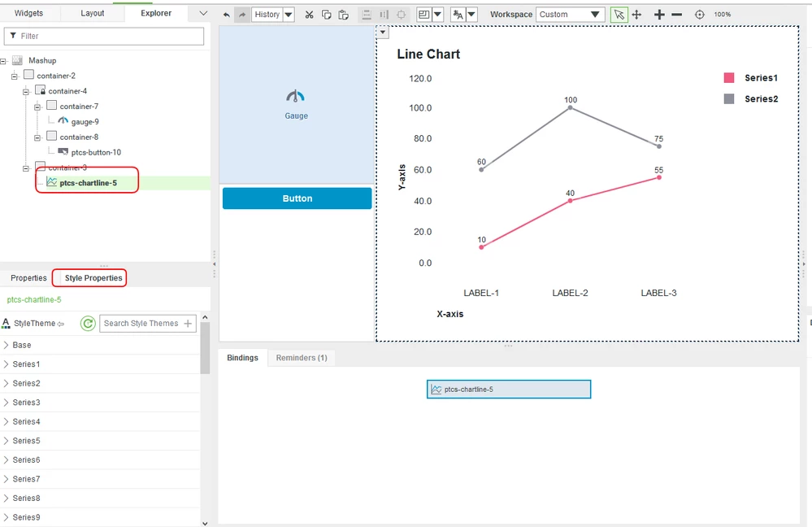Expand the Base style section

pyautogui.click(x=7, y=345)
